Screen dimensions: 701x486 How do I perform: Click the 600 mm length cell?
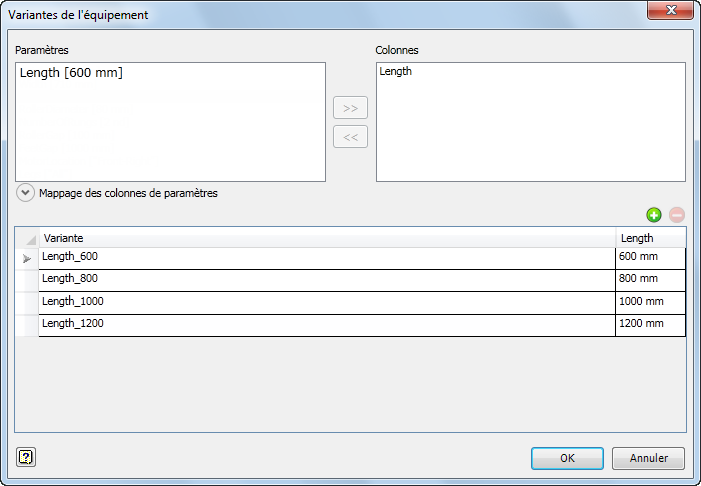click(650, 258)
